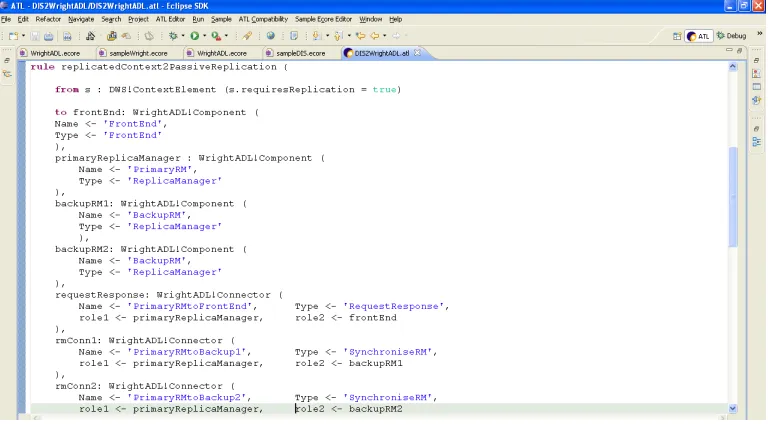Click the Debug bug icon
This screenshot has height=424, width=768.
(172, 36)
